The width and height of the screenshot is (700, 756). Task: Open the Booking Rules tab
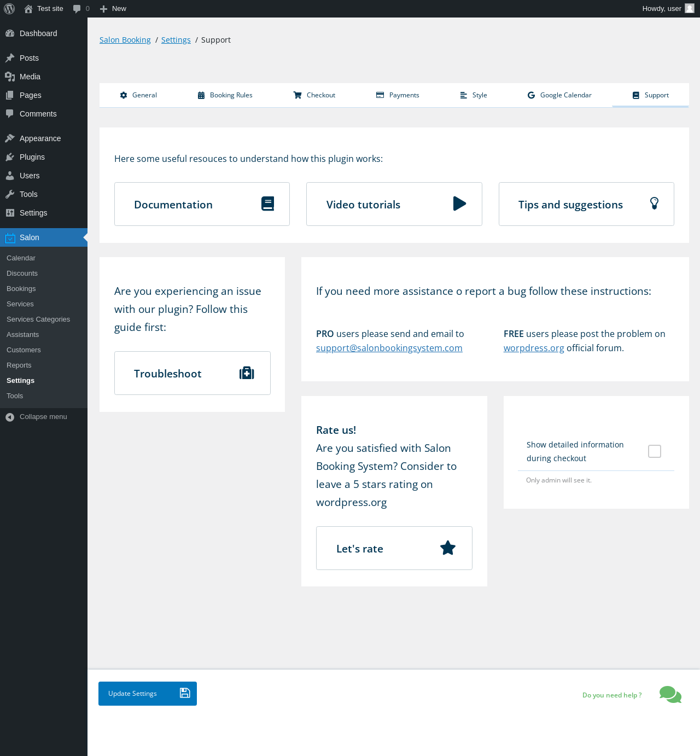coord(225,95)
